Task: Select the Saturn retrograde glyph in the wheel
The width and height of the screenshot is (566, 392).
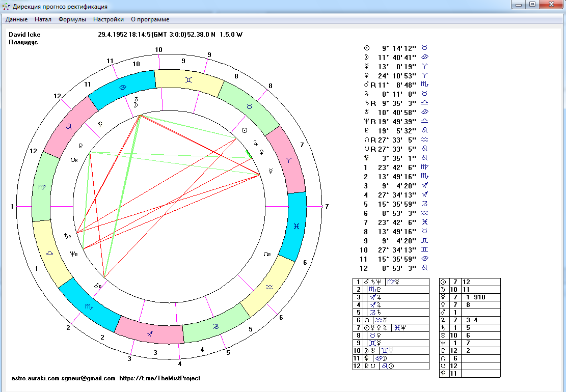Action: click(x=67, y=237)
